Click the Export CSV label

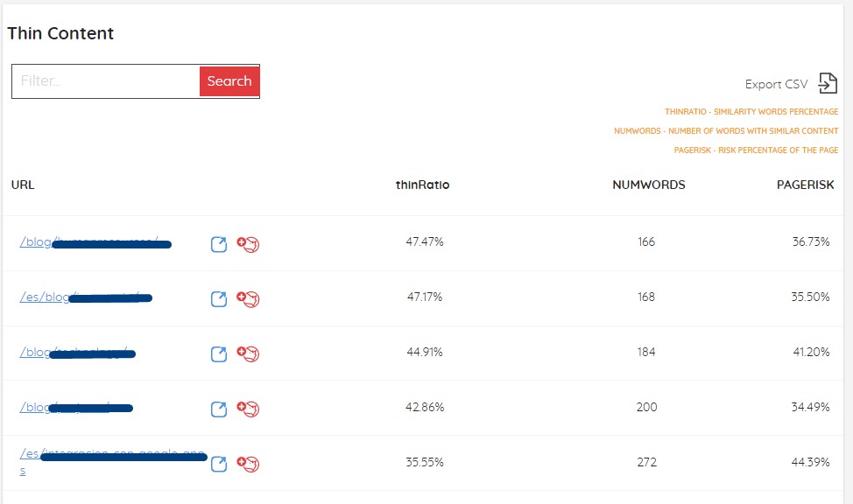(x=774, y=84)
